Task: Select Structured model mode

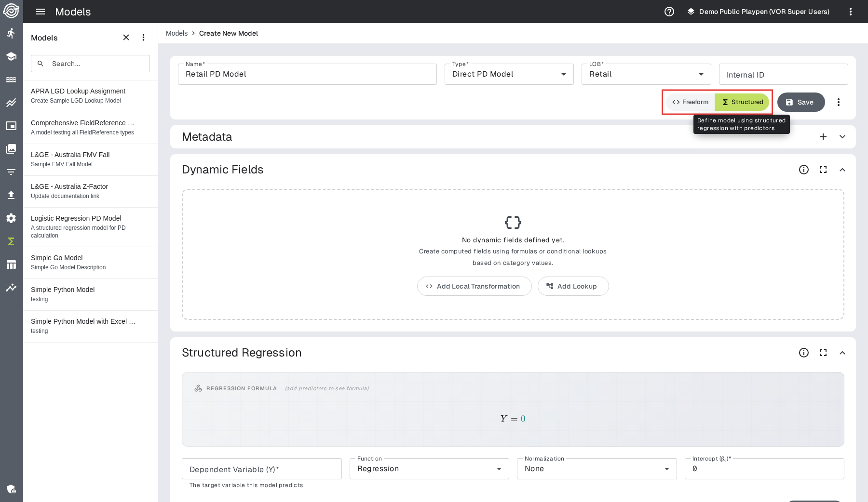Action: 742,102
